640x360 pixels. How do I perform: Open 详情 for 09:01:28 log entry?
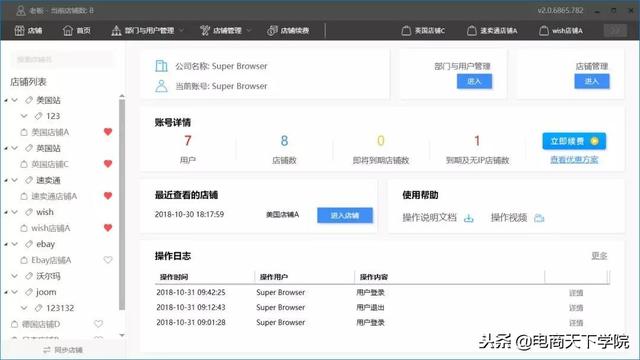[x=576, y=323]
